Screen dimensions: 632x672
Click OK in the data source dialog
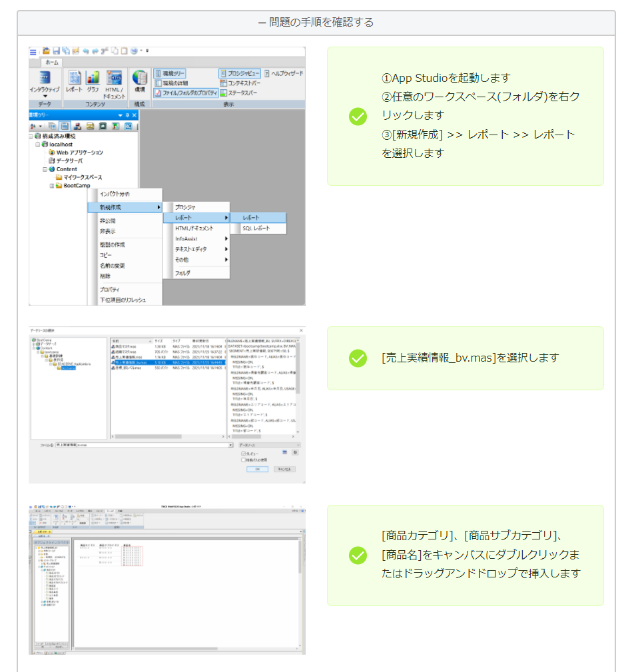point(256,469)
